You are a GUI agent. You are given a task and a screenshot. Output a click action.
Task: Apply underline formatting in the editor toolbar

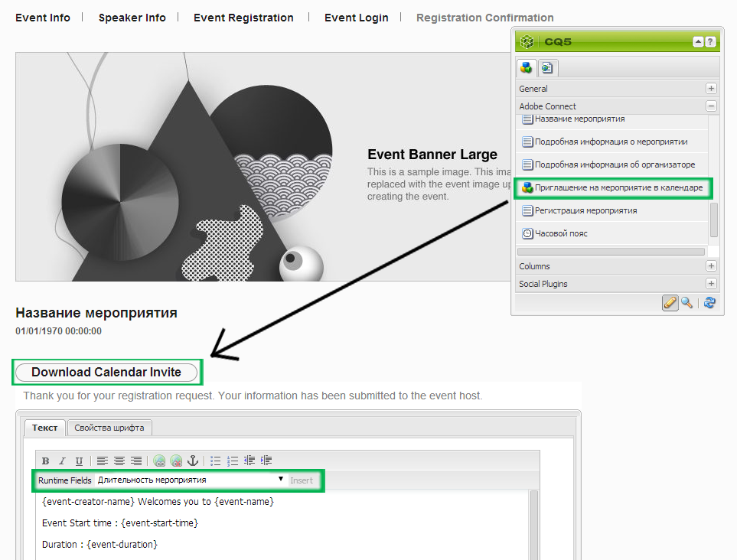pyautogui.click(x=79, y=461)
